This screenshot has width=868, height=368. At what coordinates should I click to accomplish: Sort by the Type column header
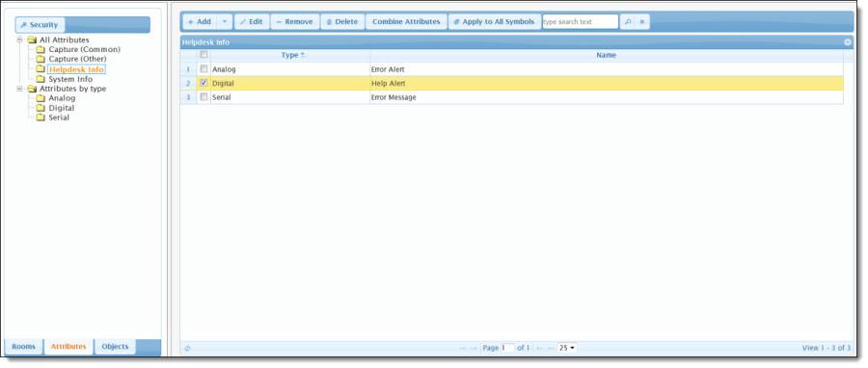[290, 55]
